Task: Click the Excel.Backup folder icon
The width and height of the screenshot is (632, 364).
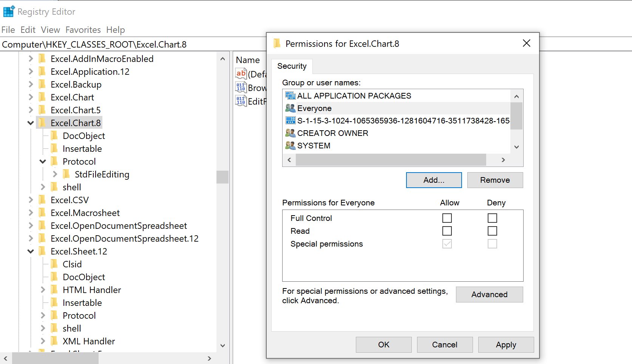Action: (42, 84)
